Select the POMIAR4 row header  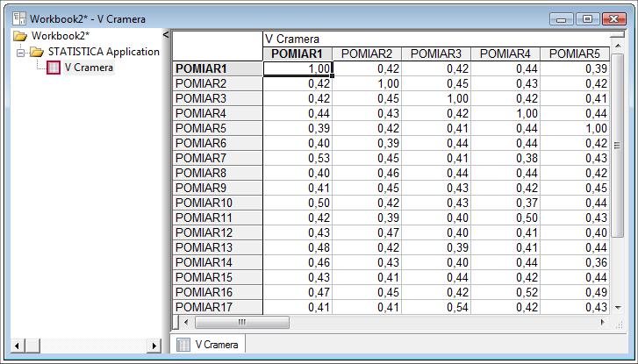tap(218, 113)
